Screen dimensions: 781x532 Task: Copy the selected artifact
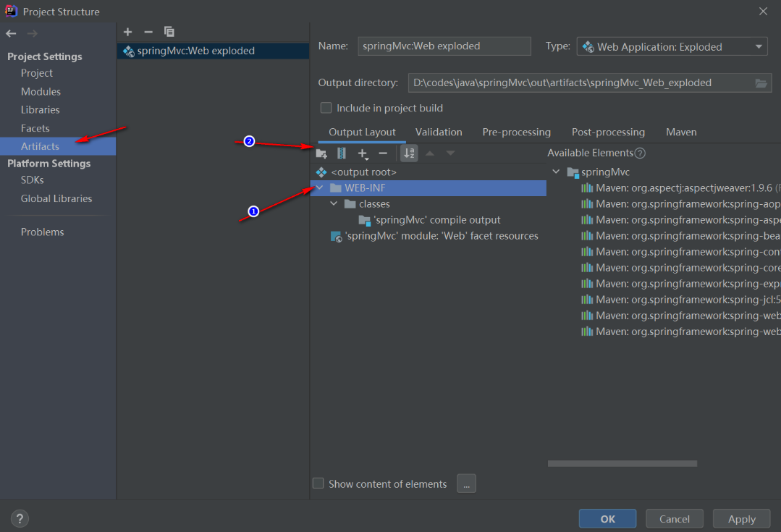coord(169,32)
